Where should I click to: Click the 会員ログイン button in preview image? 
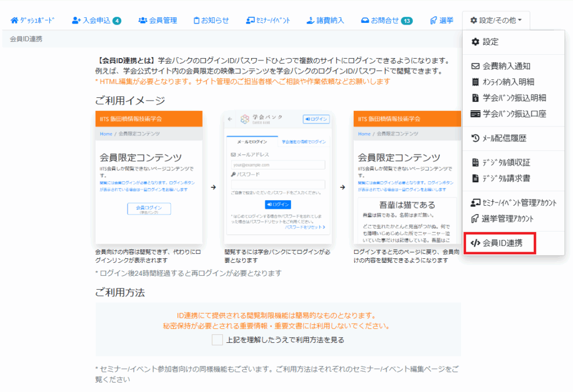click(x=149, y=209)
